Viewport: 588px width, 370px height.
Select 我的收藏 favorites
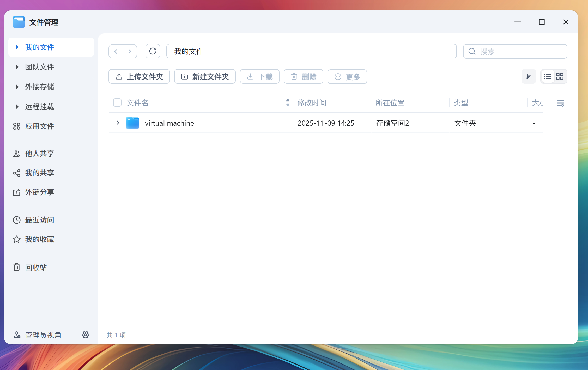click(39, 239)
